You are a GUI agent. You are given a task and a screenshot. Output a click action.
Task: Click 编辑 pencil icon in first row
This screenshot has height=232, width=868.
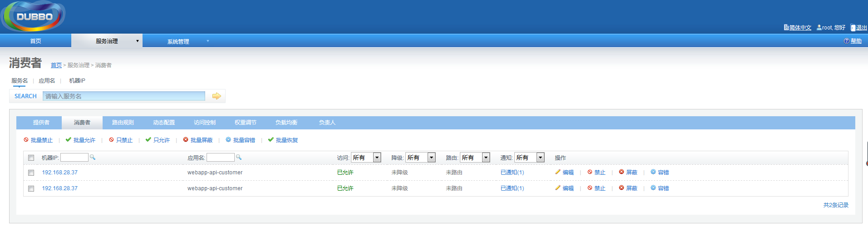(557, 172)
